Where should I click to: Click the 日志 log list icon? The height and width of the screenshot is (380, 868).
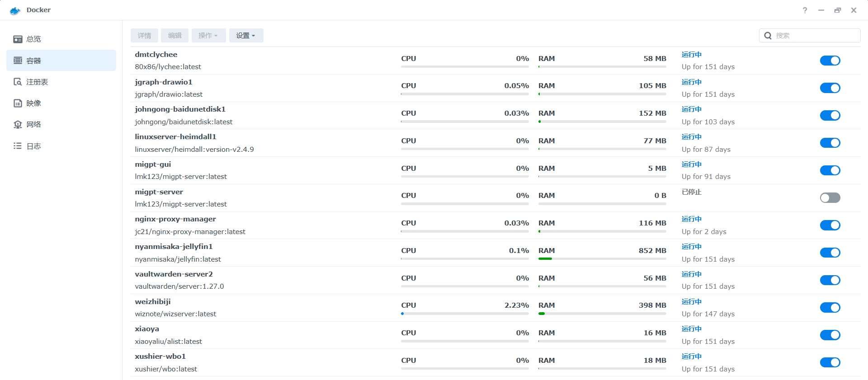point(18,146)
